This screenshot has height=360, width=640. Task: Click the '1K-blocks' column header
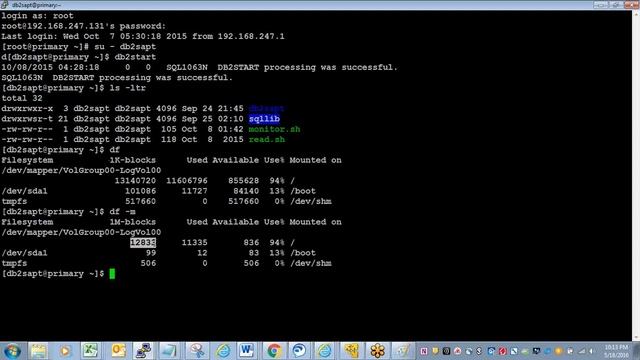[x=133, y=160]
